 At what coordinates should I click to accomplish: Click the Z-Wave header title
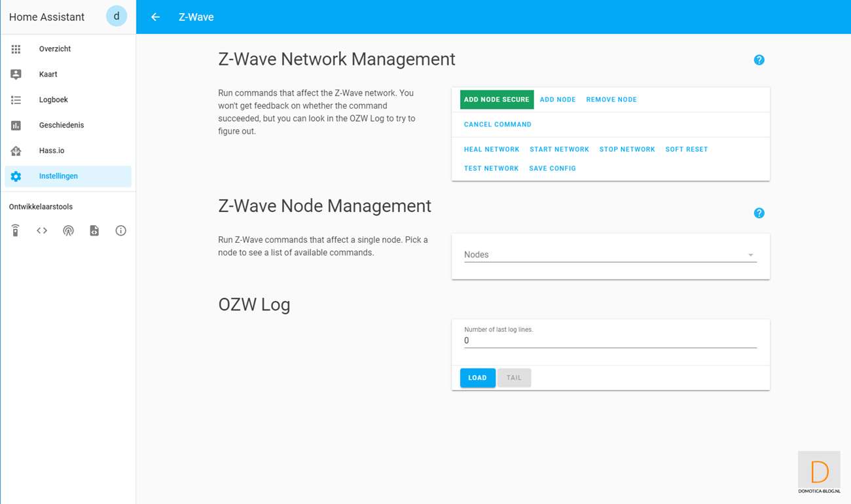[x=196, y=17]
